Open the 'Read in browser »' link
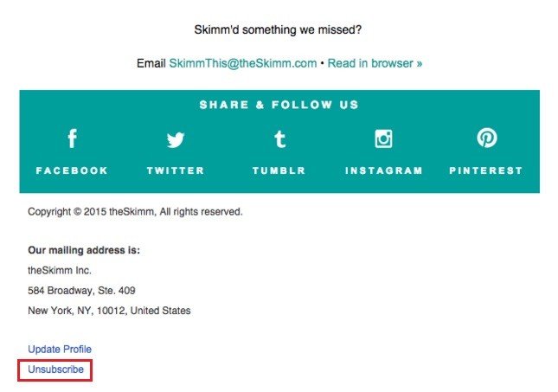The height and width of the screenshot is (392, 558). (375, 63)
